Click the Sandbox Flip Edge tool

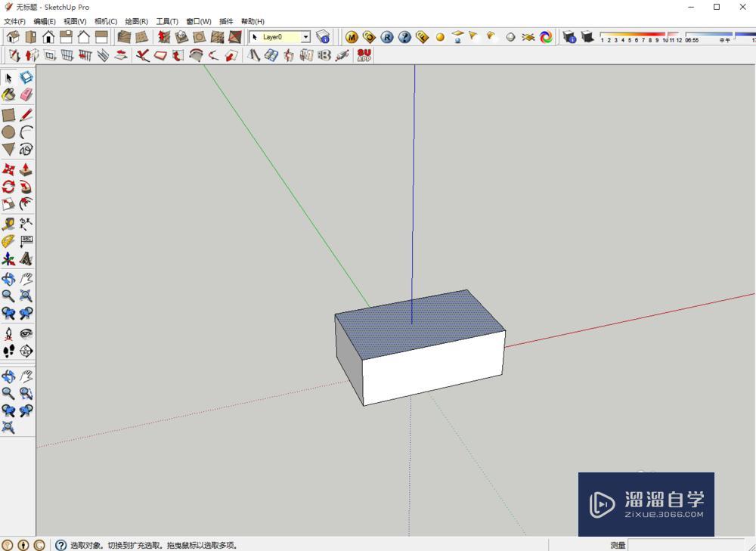point(235,36)
